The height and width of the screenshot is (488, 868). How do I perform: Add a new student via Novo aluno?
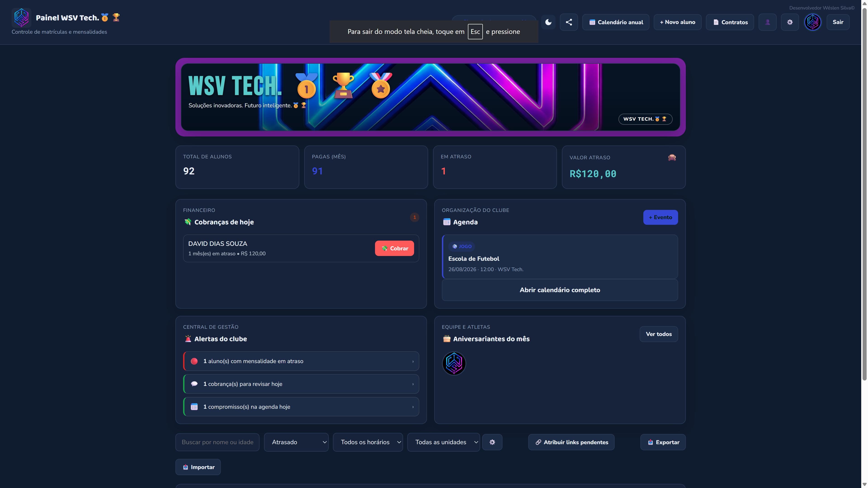tap(677, 22)
